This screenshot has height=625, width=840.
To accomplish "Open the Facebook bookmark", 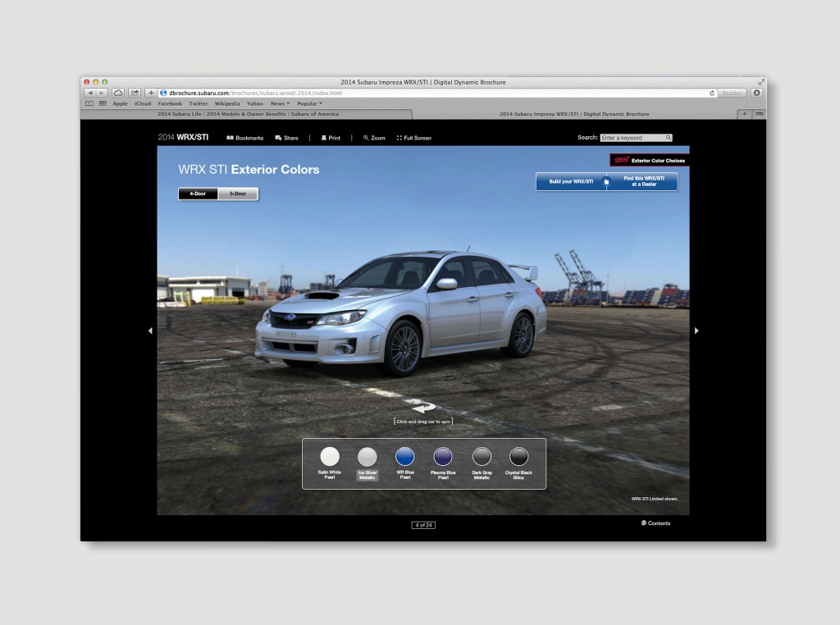I will (170, 104).
